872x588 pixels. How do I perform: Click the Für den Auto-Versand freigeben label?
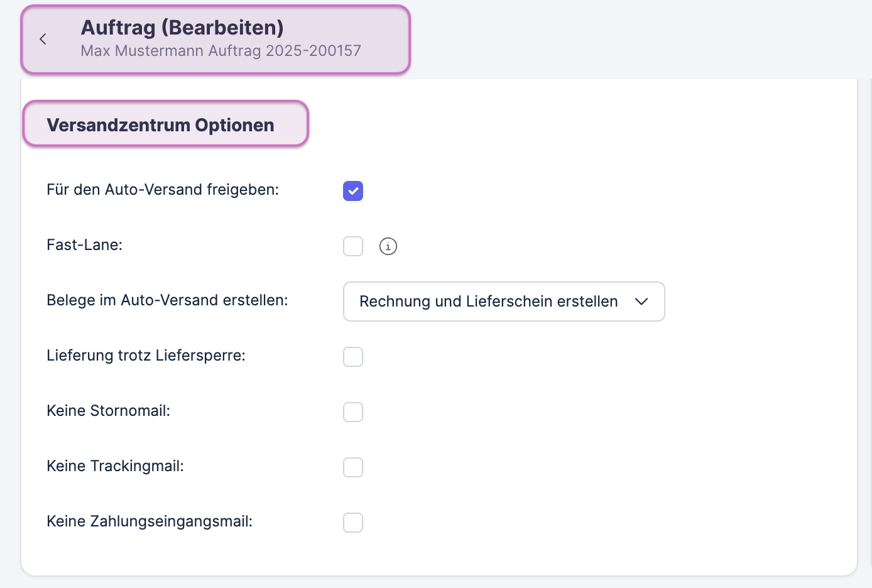click(163, 190)
